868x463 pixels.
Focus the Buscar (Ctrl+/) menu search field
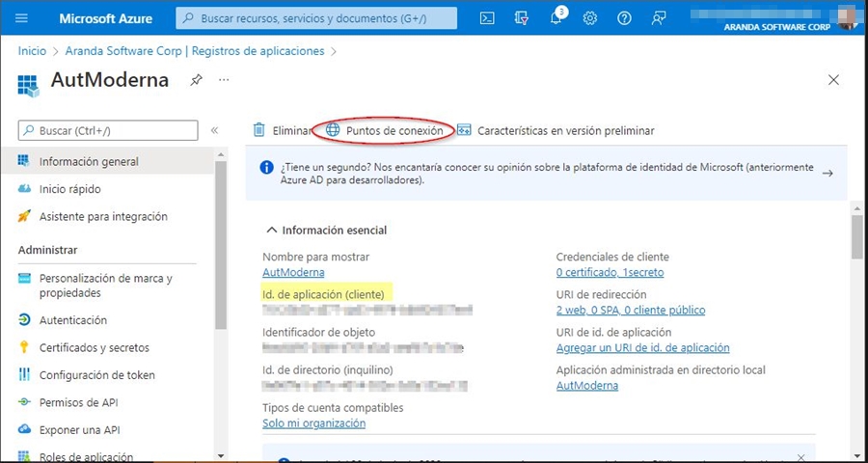tap(108, 131)
